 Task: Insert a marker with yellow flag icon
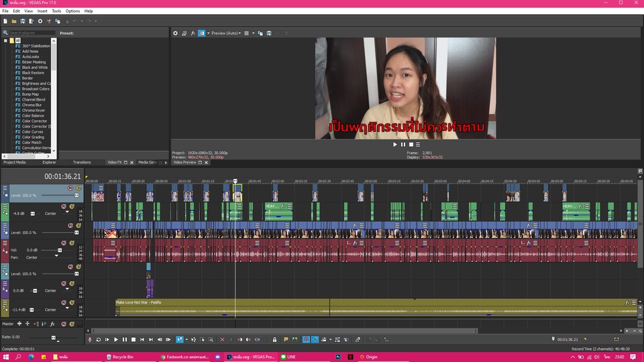286,339
